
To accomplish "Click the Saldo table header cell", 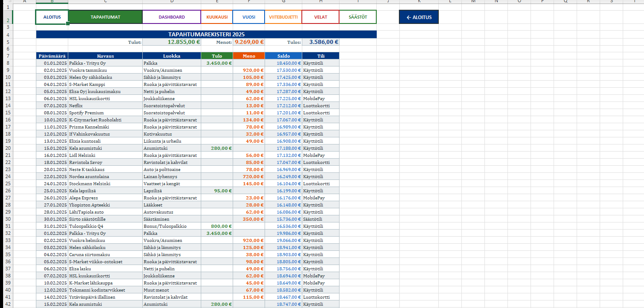I will [x=283, y=56].
